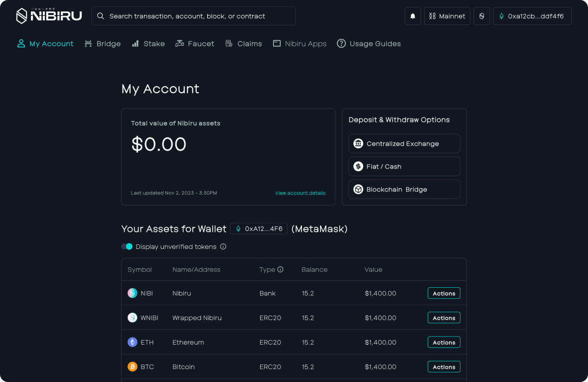Open Actions for the WNIBI row
Viewport: 588px width, 382px height.
(x=444, y=318)
